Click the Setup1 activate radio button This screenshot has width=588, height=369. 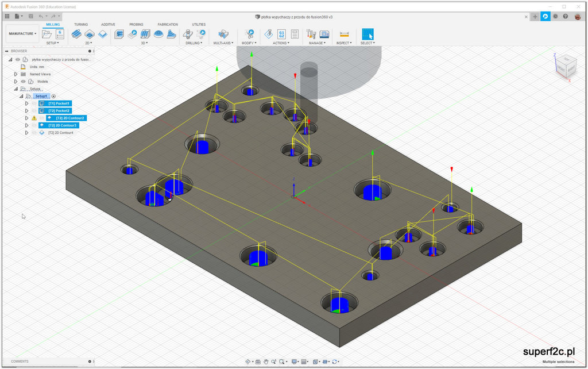tap(53, 96)
